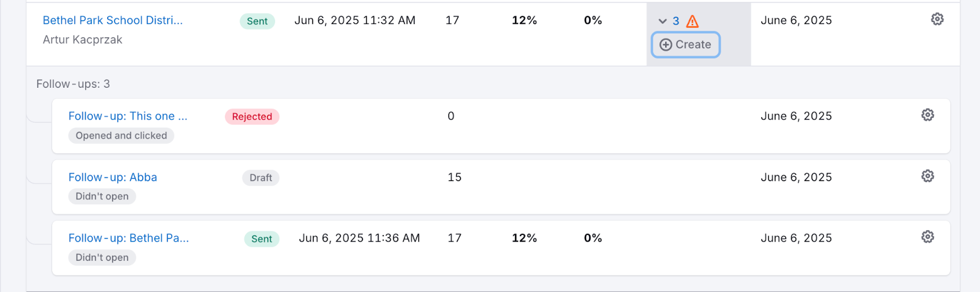The height and width of the screenshot is (292, 980).
Task: Open gear menu for Follow-up: Abba
Action: tap(928, 177)
